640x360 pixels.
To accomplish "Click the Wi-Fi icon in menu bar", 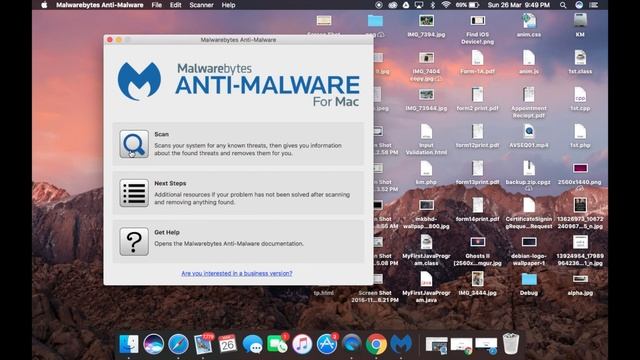I will pos(446,5).
